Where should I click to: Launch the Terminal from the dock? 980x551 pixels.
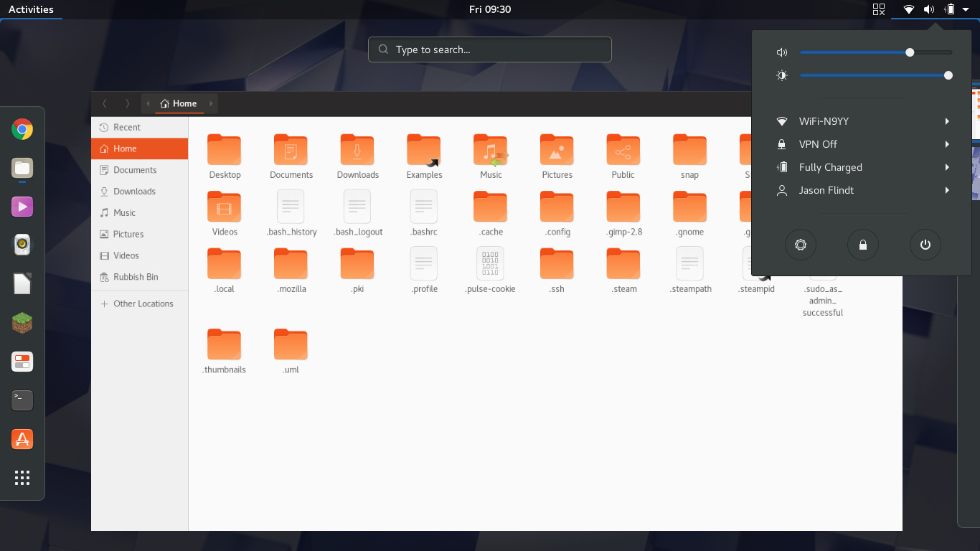(22, 400)
